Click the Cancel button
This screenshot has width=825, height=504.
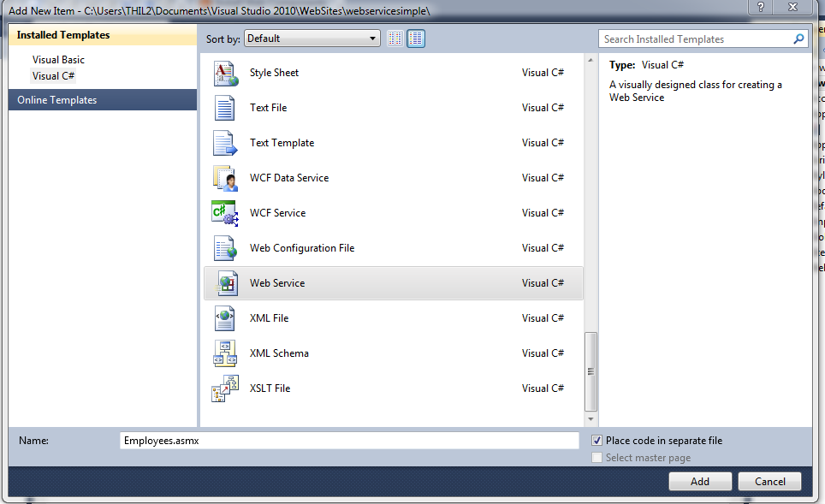click(x=769, y=482)
